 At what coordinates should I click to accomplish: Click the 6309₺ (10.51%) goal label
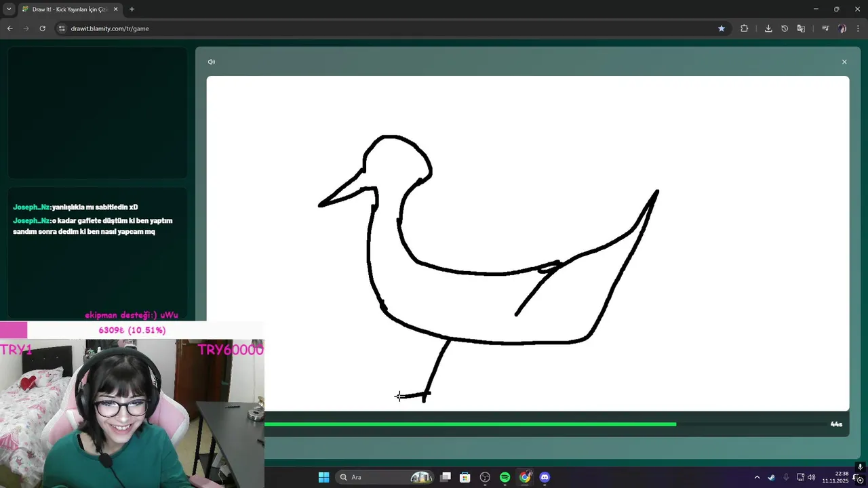pos(132,330)
